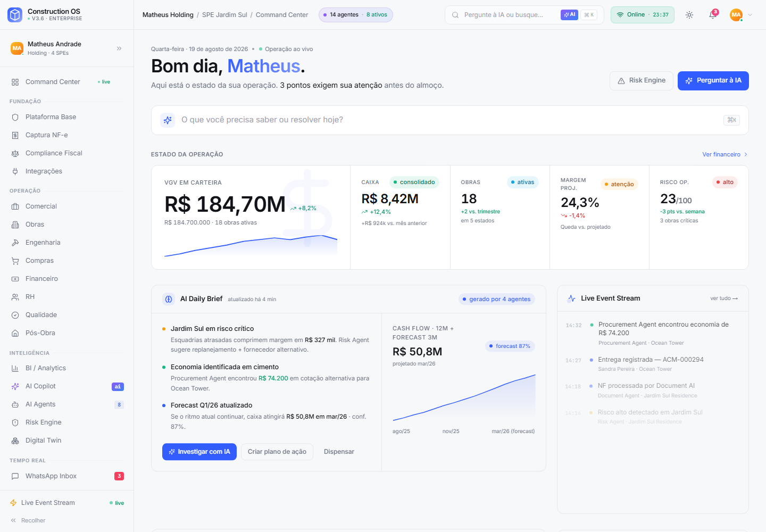
Task: Expand the account dropdown chevron beside avatar
Action: pyautogui.click(x=750, y=15)
